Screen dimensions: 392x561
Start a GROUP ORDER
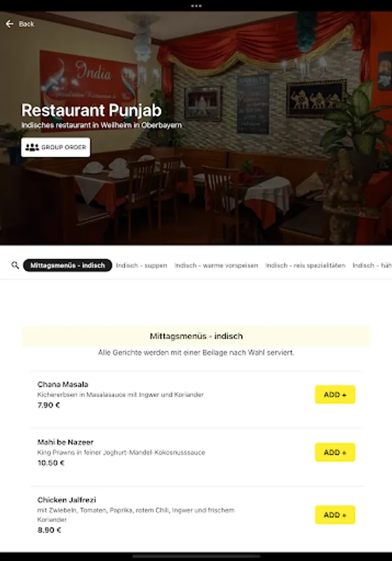click(x=55, y=147)
